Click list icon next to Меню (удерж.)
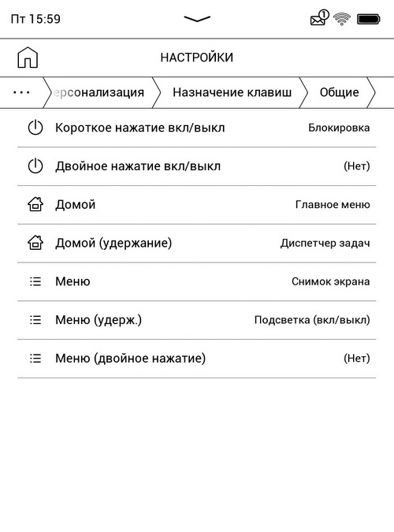 click(x=35, y=320)
